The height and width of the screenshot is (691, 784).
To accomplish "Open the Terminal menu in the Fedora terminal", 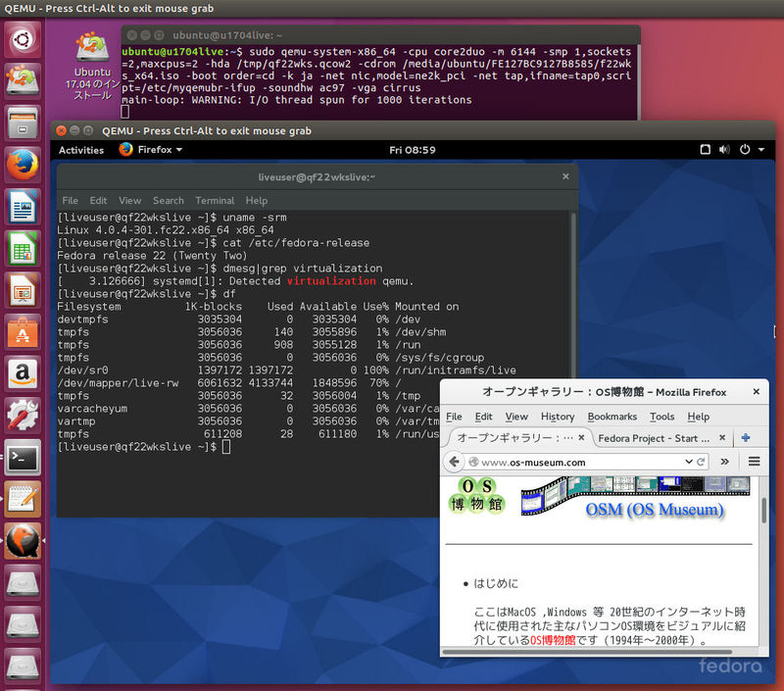I will tap(215, 201).
